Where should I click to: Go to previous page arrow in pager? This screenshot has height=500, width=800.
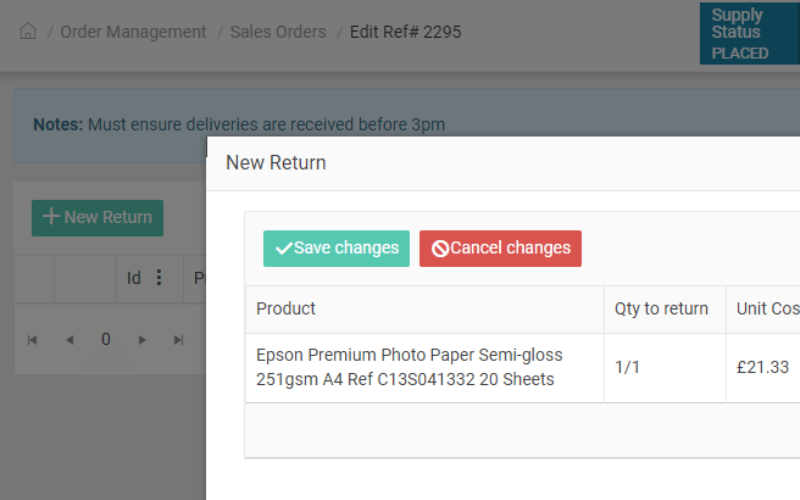tap(70, 340)
